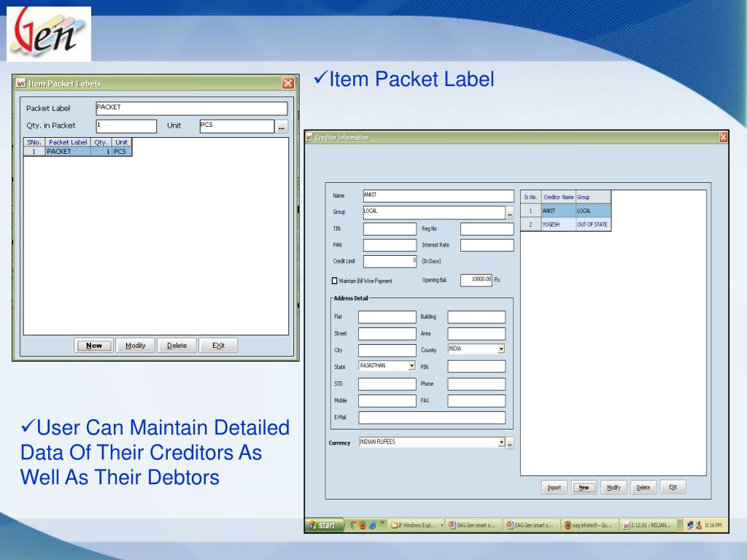
Task: Click Modify in Item Packet Labels window
Action: point(135,345)
